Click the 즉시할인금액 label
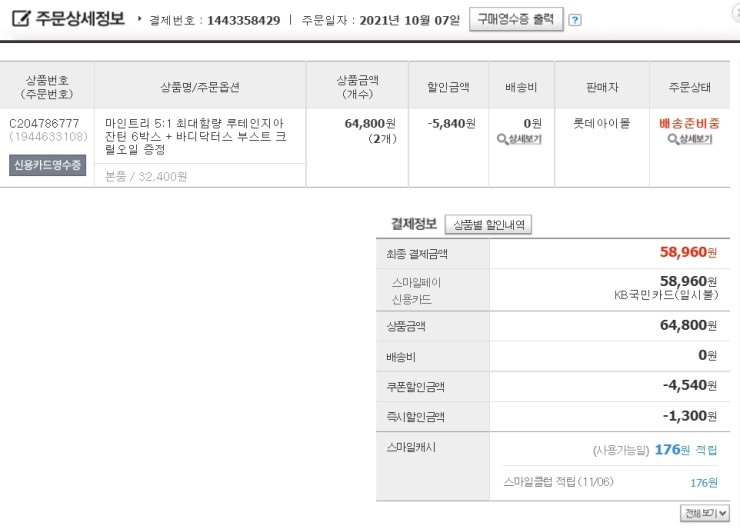The height and width of the screenshot is (529, 740). [x=415, y=417]
